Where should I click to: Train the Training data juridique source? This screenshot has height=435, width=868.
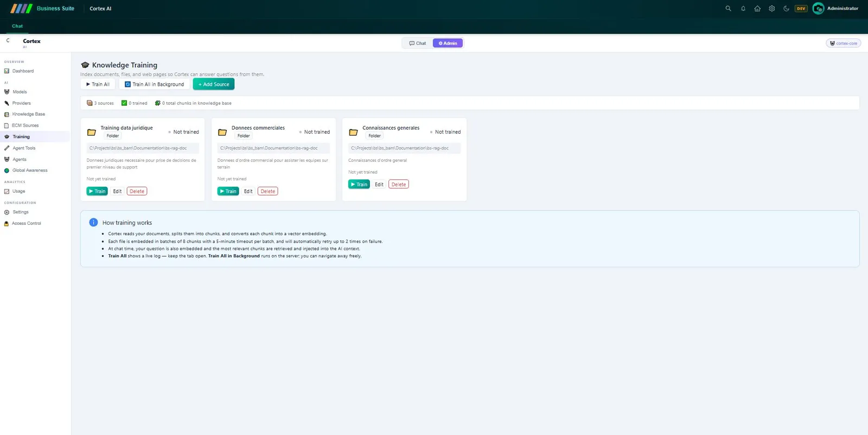click(x=97, y=191)
